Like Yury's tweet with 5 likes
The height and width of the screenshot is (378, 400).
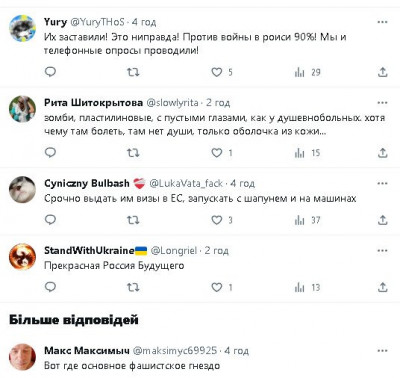coord(217,72)
